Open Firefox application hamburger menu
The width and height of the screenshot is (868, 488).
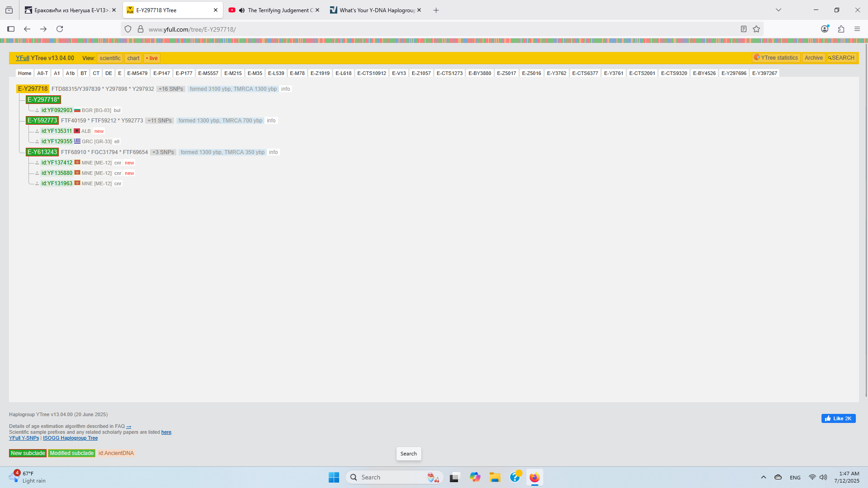857,29
